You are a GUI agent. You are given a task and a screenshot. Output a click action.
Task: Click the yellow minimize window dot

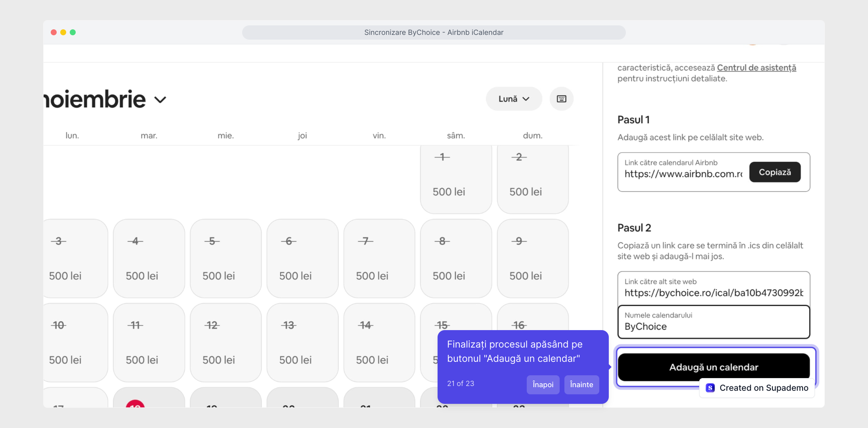tap(63, 32)
